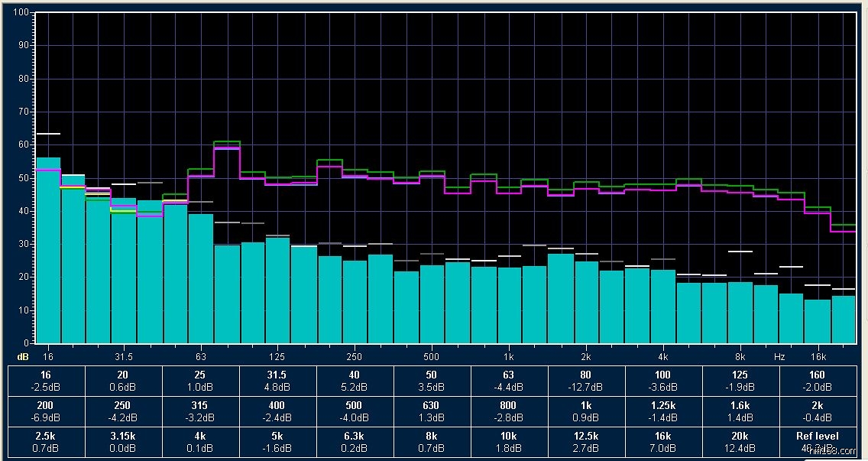Click the Hz unit label on the frequency axis
The width and height of the screenshot is (868, 461).
click(x=779, y=357)
